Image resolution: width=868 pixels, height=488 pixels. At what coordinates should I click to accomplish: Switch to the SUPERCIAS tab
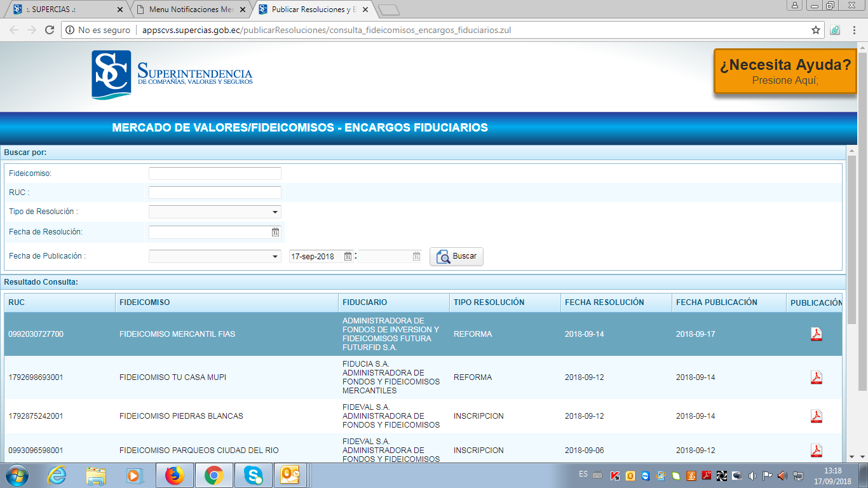[64, 10]
